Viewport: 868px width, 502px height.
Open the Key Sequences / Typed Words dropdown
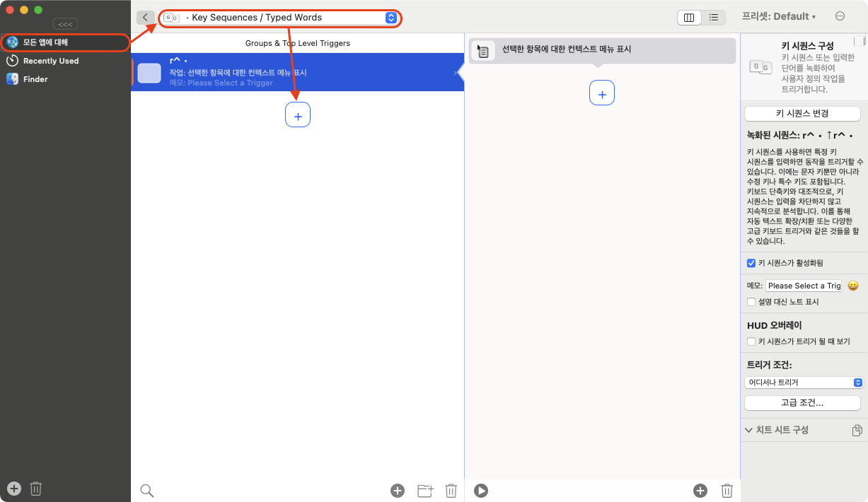click(x=279, y=18)
